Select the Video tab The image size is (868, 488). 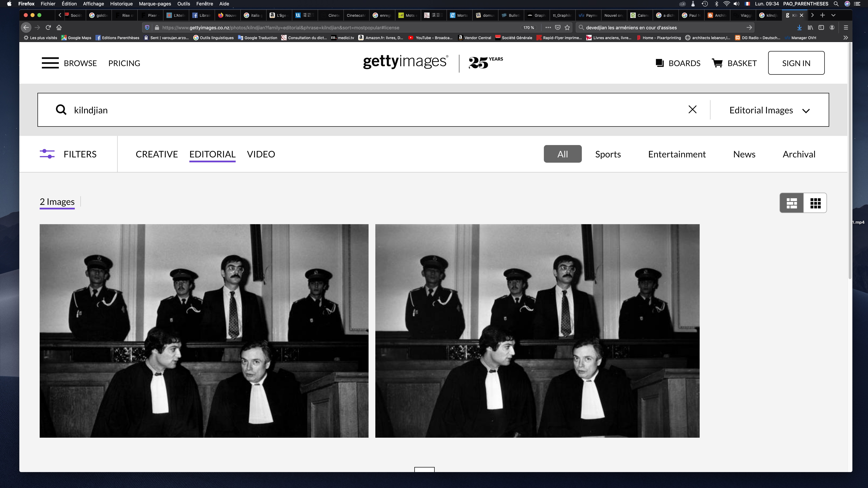(x=261, y=154)
